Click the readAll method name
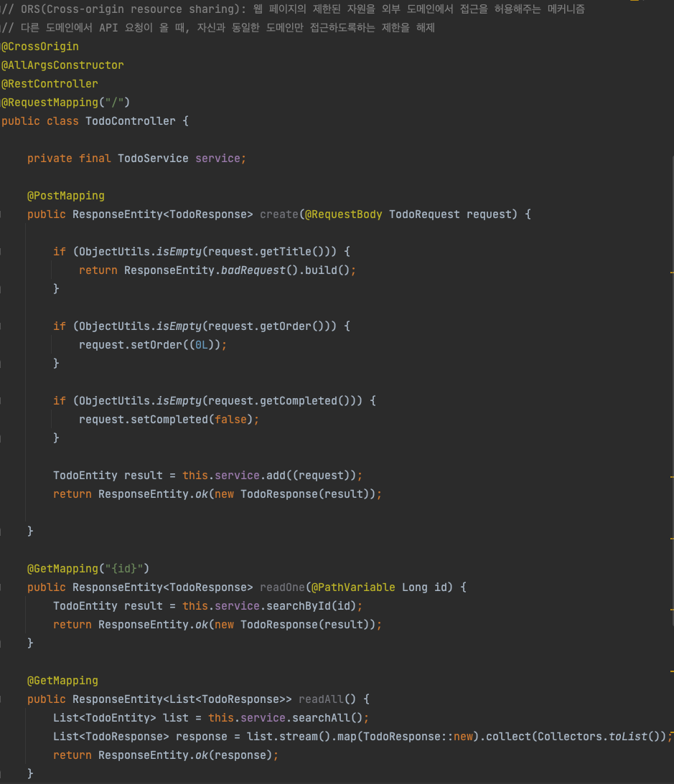The image size is (674, 784). pos(322,699)
